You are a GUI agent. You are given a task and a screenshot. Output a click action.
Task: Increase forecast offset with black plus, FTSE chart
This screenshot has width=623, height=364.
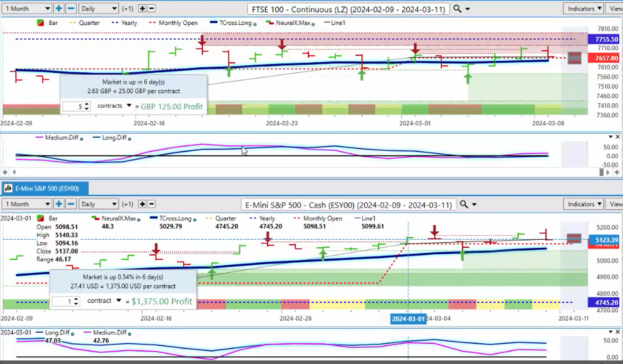(x=142, y=8)
